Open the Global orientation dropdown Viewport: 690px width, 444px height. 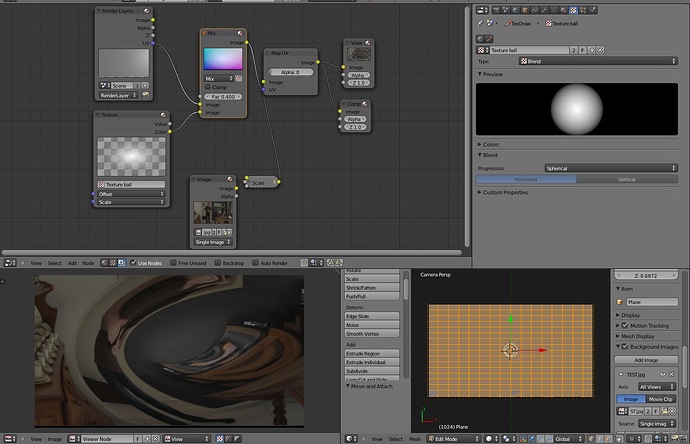point(568,439)
